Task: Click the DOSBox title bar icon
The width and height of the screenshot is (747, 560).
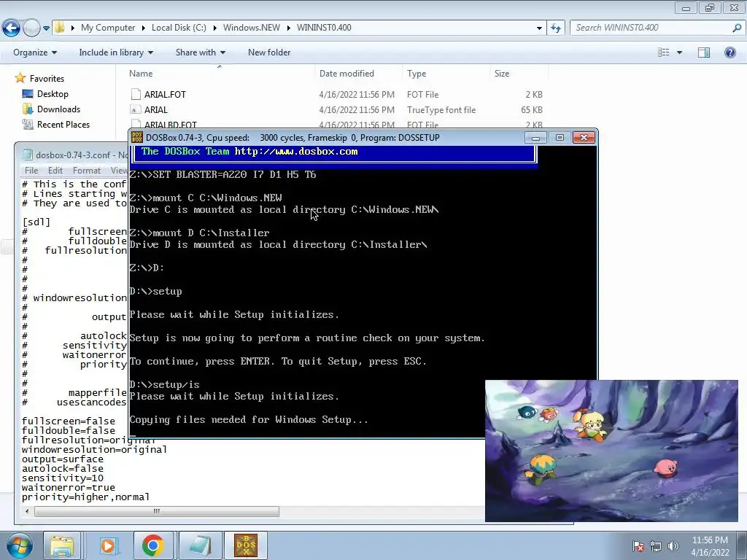Action: [137, 138]
